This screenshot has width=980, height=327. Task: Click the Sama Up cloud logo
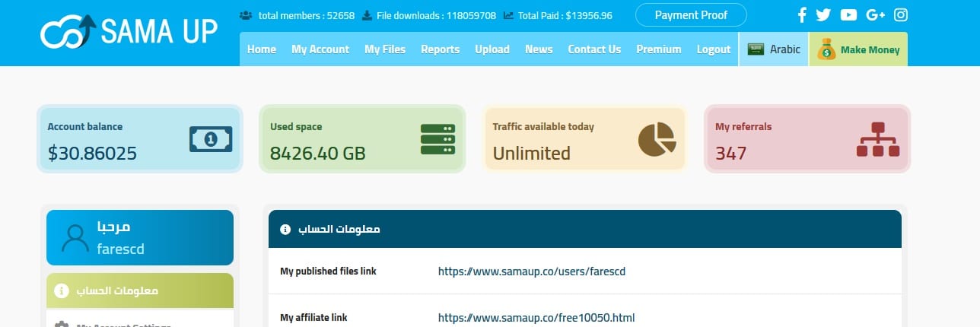point(68,31)
